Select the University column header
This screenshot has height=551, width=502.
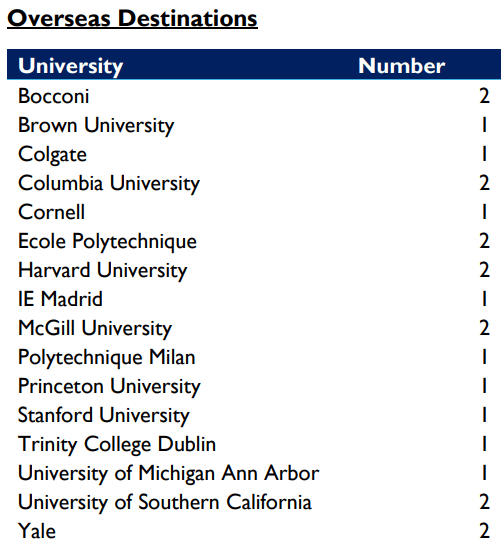click(71, 66)
